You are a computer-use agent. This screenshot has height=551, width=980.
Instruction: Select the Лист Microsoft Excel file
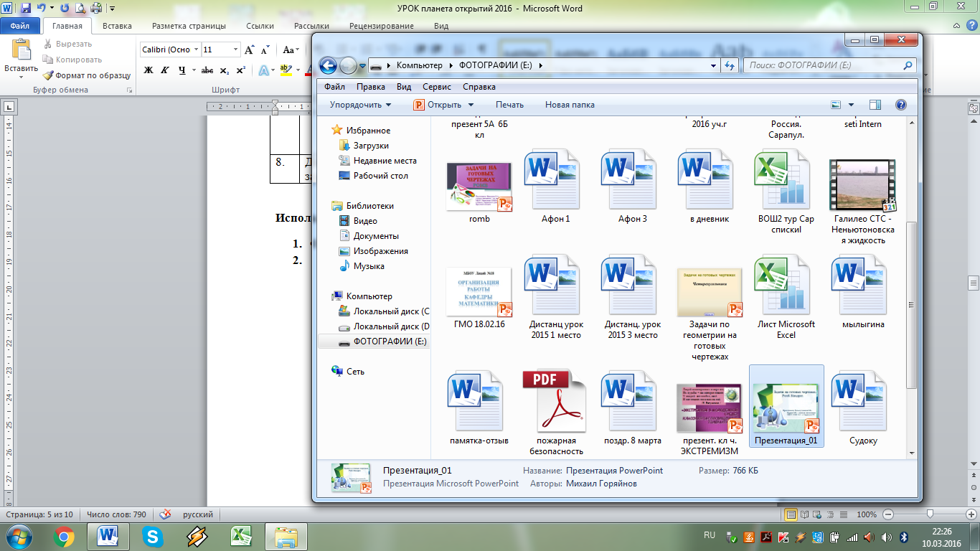pyautogui.click(x=786, y=298)
